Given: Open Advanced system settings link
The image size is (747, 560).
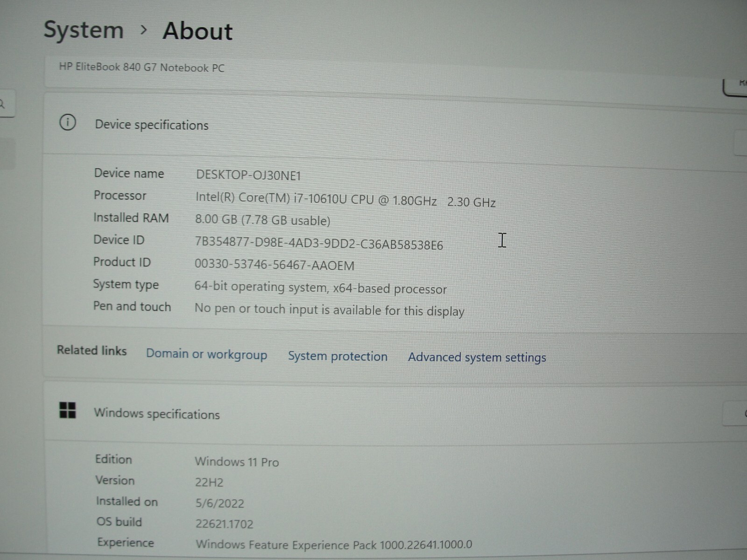Looking at the screenshot, I should click(x=477, y=357).
